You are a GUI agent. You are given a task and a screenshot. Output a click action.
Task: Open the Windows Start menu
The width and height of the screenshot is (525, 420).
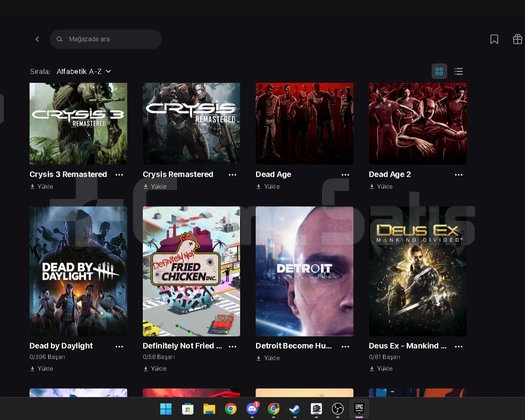pos(166,409)
